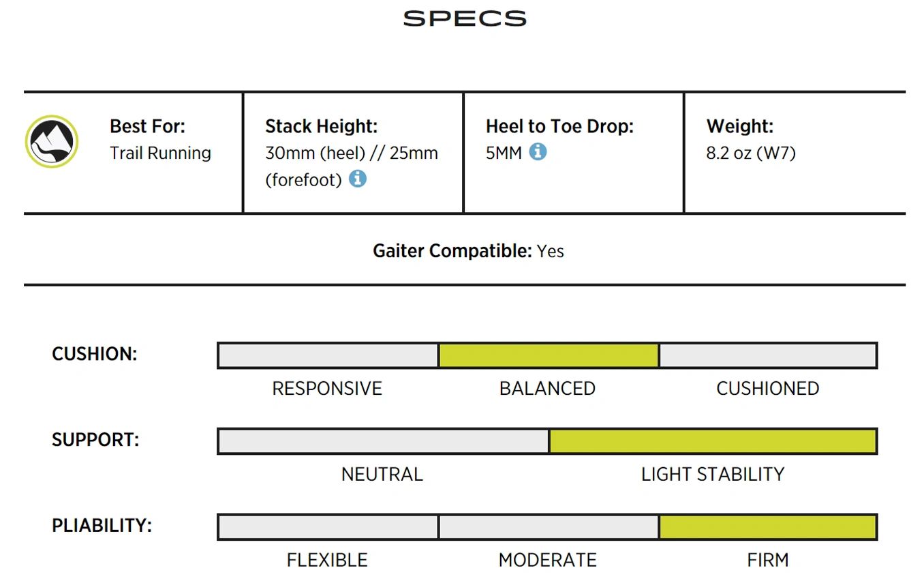Click the Weight 8.2 oz value

[751, 153]
